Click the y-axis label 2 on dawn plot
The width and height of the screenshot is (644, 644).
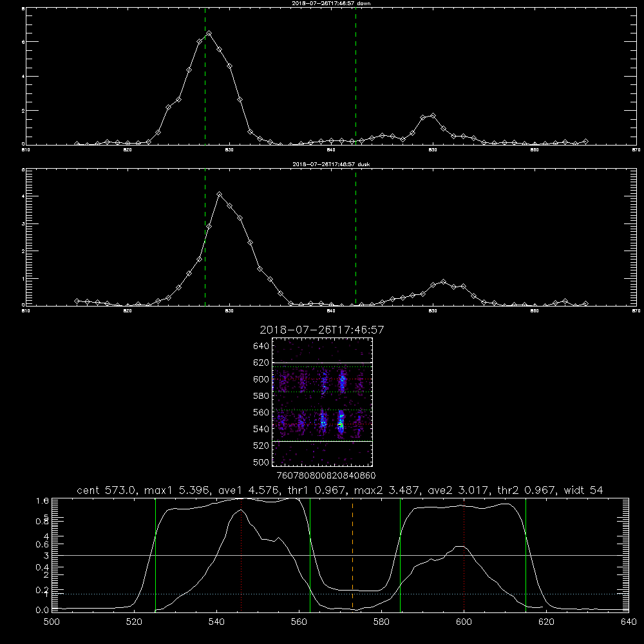pyautogui.click(x=23, y=111)
